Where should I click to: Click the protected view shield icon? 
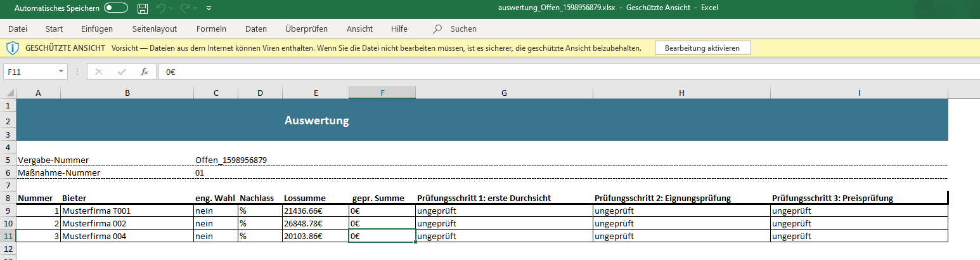pos(13,48)
